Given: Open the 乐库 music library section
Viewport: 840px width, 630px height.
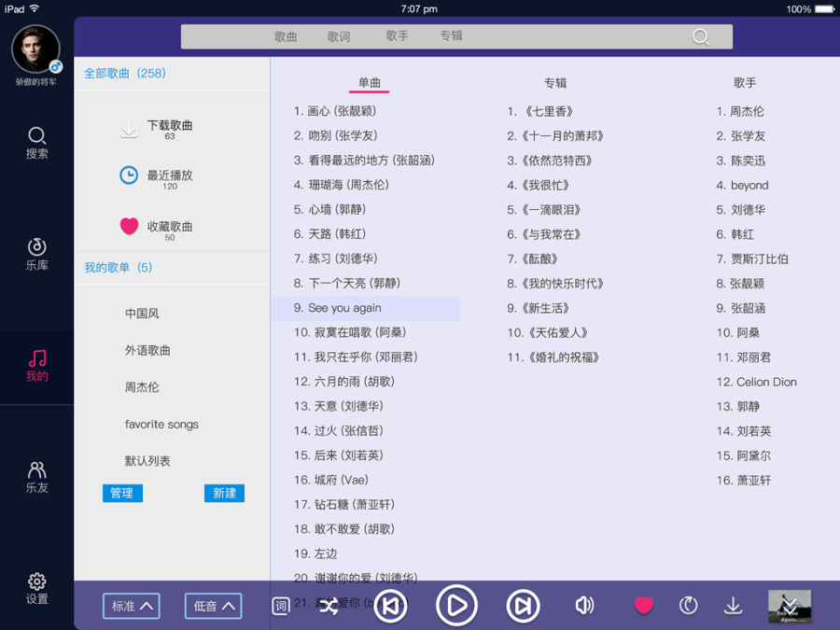Looking at the screenshot, I should [36, 252].
